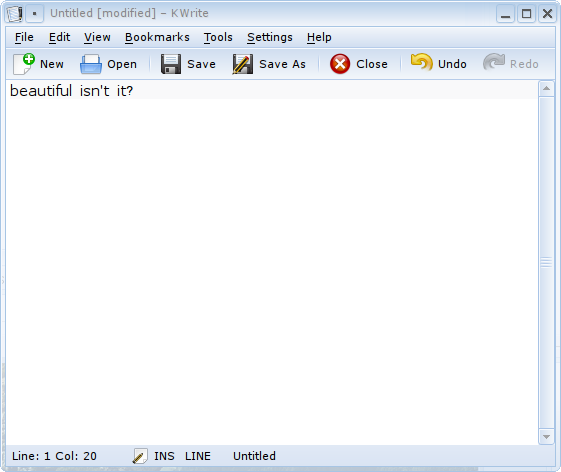
Task: Click the greyed Redo arrow icon
Action: 494,62
